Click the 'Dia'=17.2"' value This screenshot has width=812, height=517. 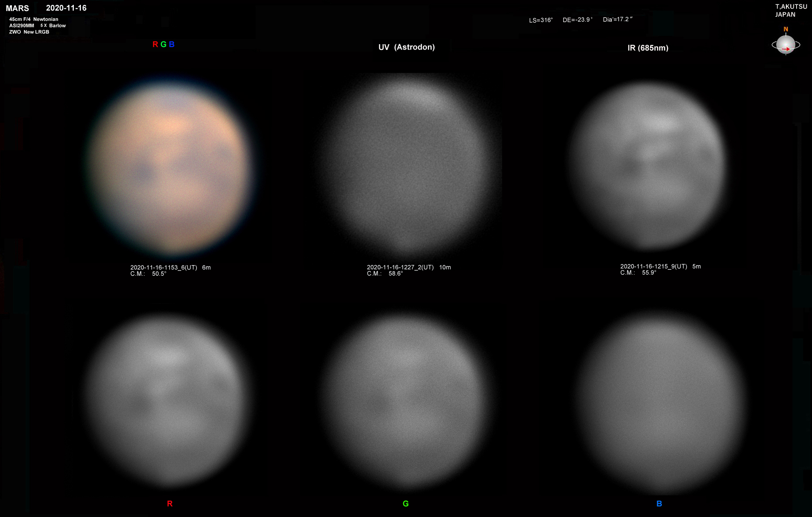point(618,19)
